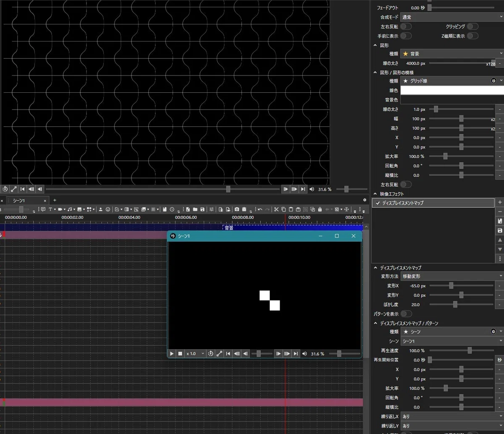Click the 秒 unit button for 再生開始位置

tap(500, 360)
